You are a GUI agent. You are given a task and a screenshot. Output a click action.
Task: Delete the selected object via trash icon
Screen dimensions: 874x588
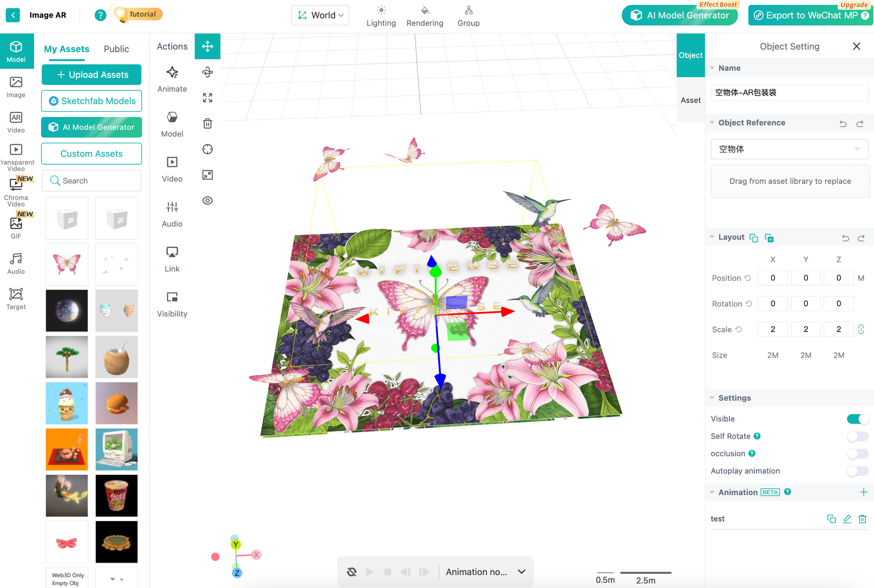pos(208,123)
